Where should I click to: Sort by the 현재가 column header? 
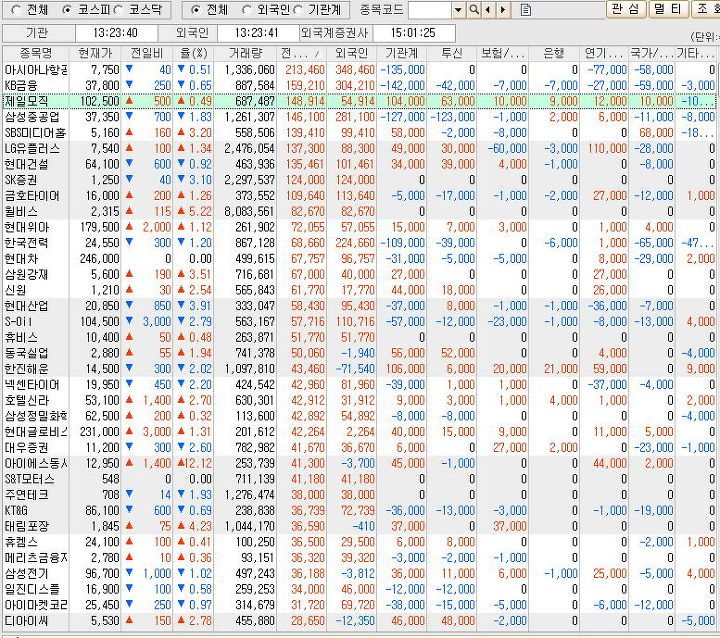pos(95,53)
